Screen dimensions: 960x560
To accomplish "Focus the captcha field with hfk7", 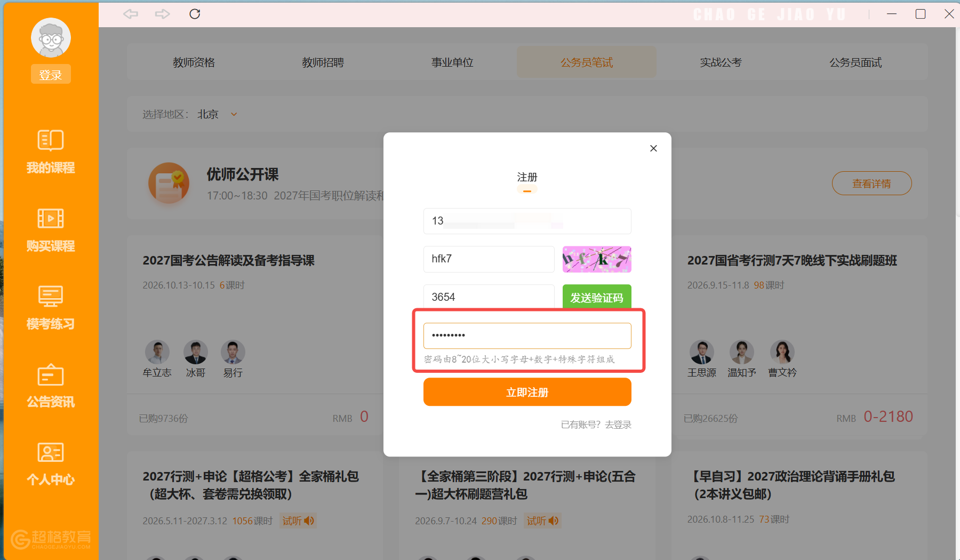I will point(489,259).
